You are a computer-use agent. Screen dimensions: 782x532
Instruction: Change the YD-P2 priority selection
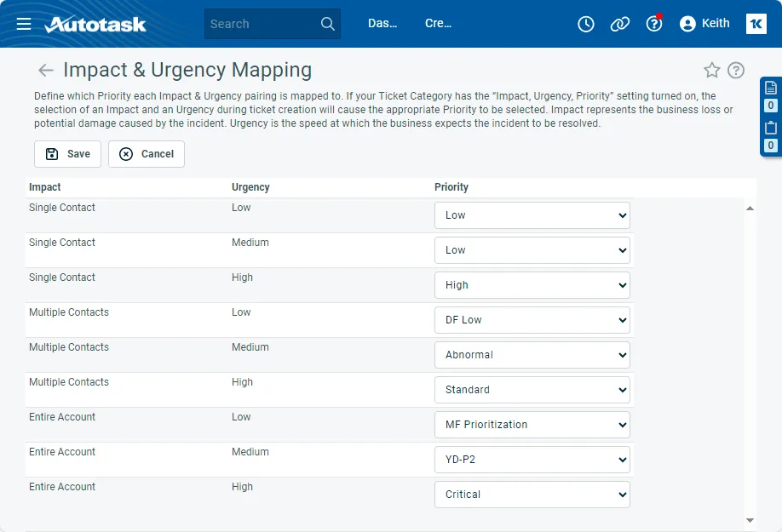(x=532, y=460)
